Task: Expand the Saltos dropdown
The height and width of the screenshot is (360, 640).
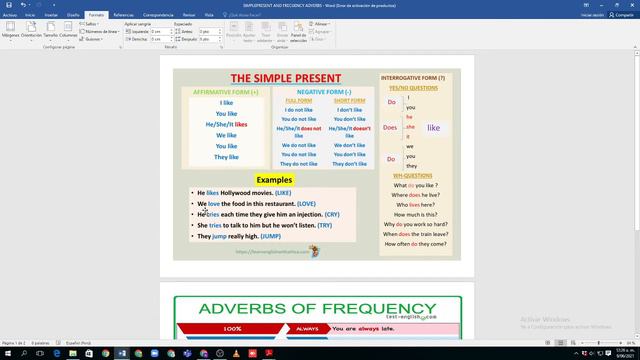Action: point(89,24)
